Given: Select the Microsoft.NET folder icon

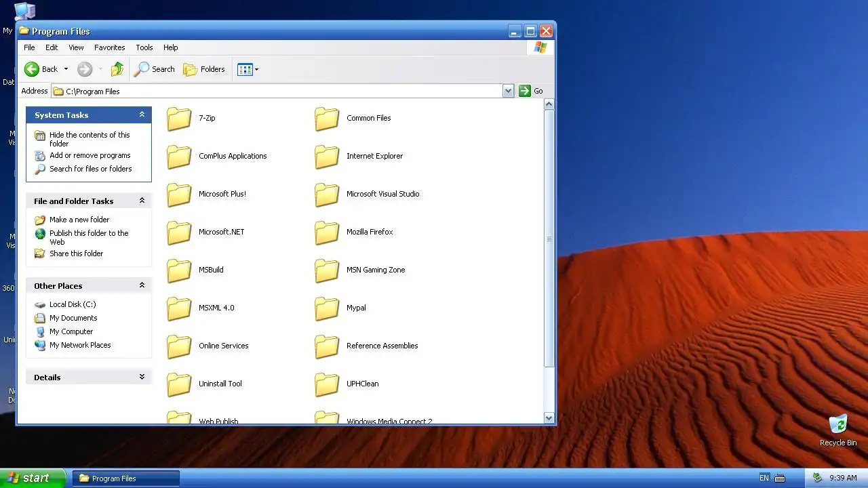Looking at the screenshot, I should point(180,232).
